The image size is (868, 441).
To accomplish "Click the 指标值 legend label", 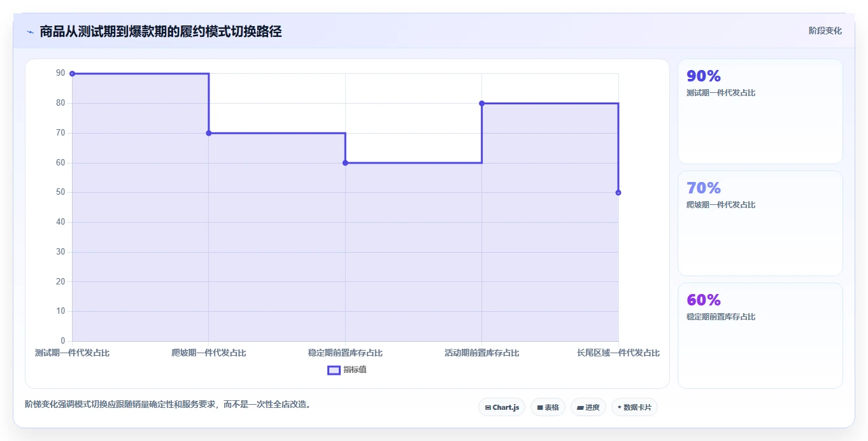I will tap(355, 370).
